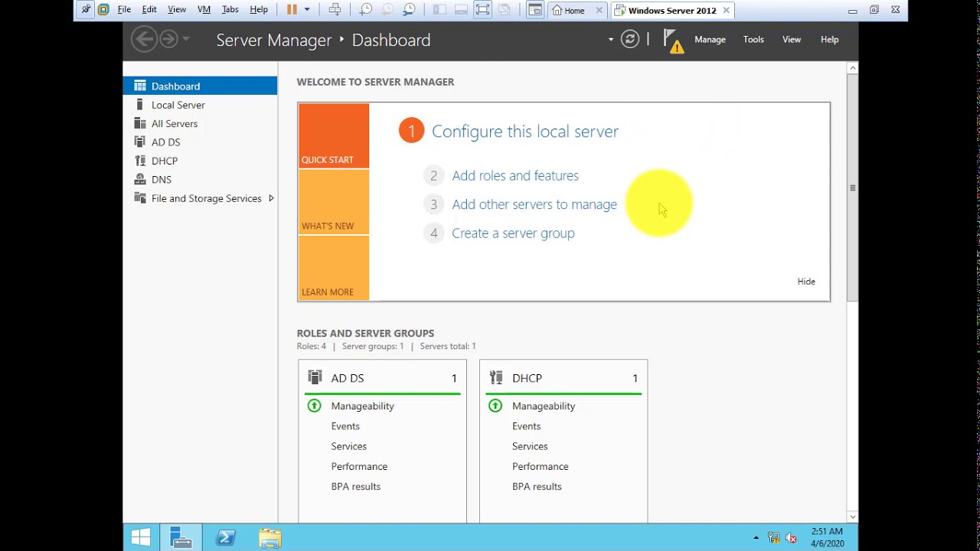Open the VMware Tabs menu
Image resolution: width=980 pixels, height=551 pixels.
[x=230, y=10]
